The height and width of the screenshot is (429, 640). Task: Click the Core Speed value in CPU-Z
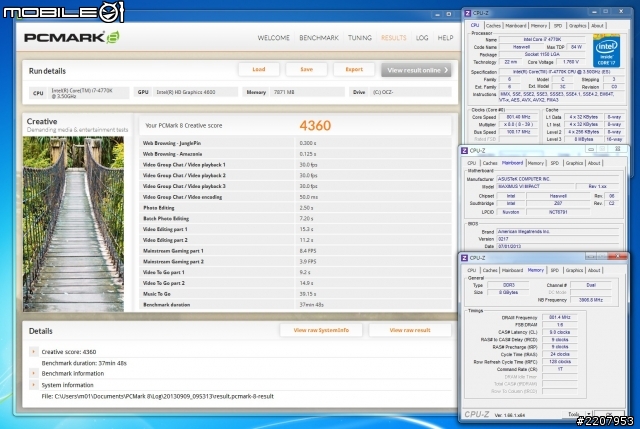click(x=518, y=117)
